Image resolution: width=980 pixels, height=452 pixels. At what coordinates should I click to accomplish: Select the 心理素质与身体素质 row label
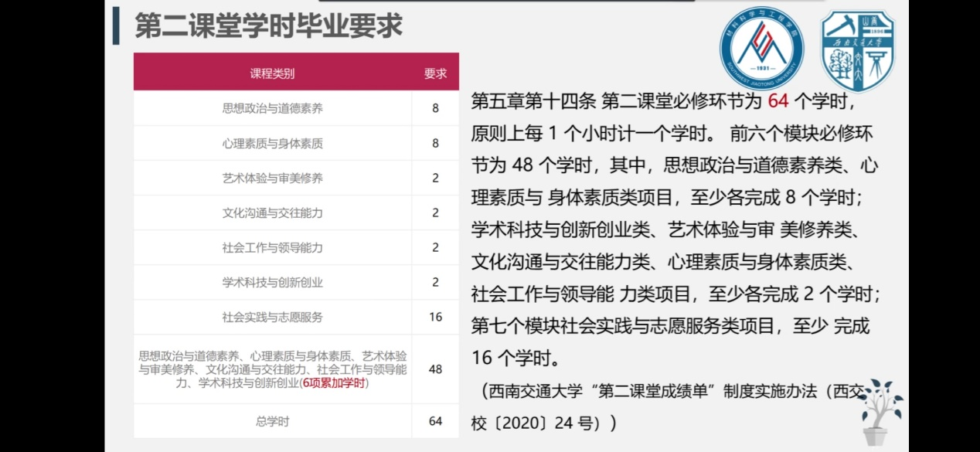point(272,143)
